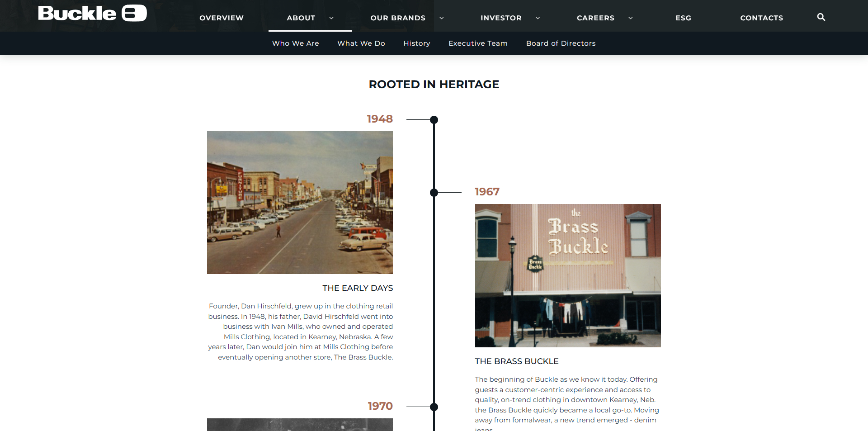Open the Investor menu item
Viewport: 868px width, 431px height.
(x=501, y=18)
